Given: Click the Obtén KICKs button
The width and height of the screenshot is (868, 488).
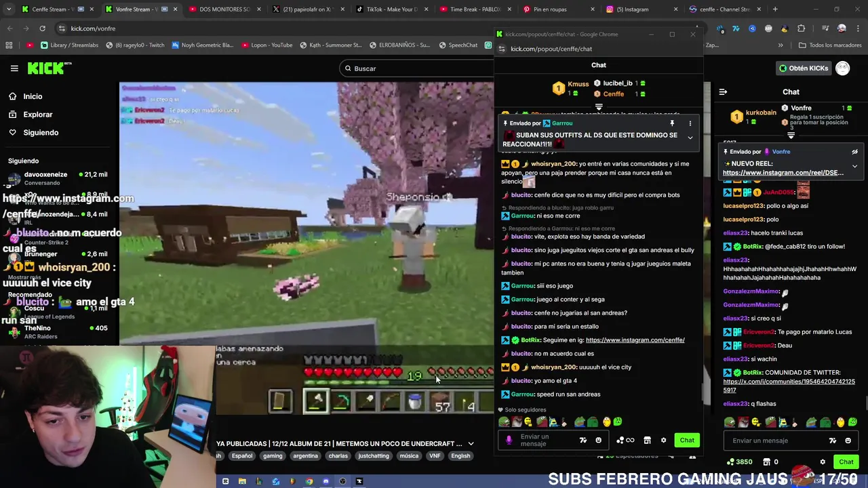Looking at the screenshot, I should 804,68.
